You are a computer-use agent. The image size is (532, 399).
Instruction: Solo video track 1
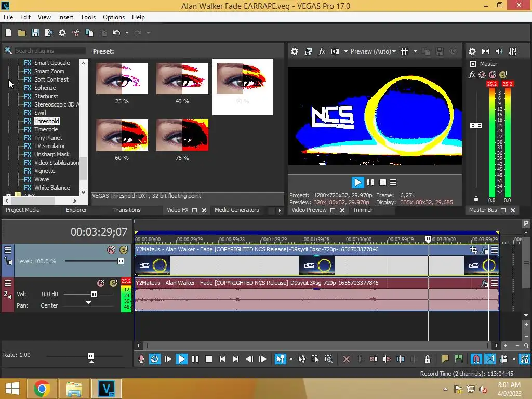coord(124,250)
